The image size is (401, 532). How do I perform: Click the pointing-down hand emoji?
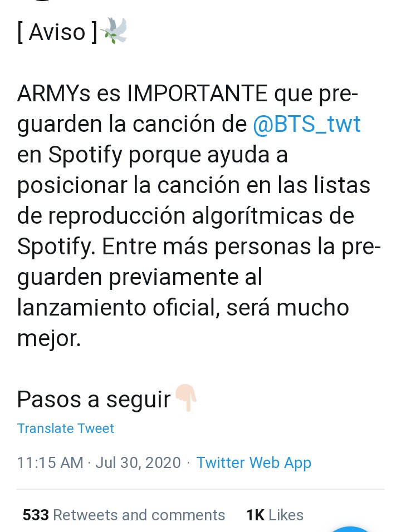tap(185, 398)
